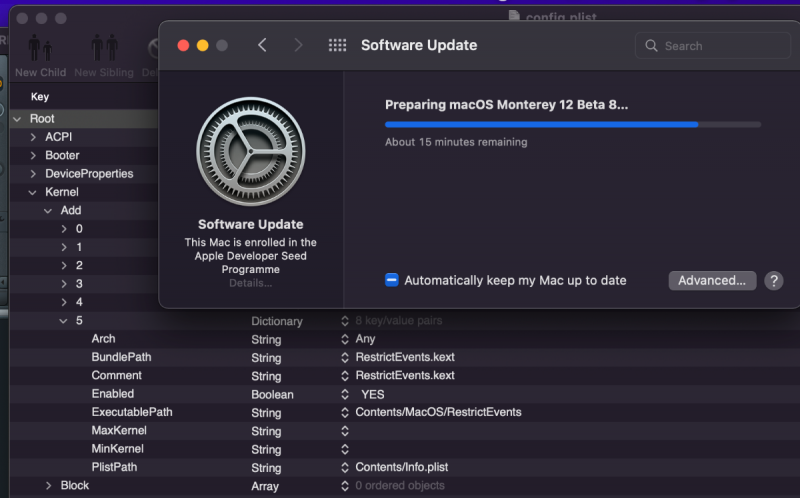
Task: Expand the DeviceProperties node
Action: point(33,174)
